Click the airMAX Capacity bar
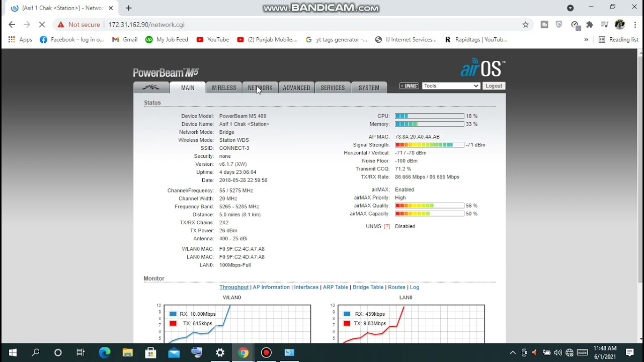Image resolution: width=644 pixels, height=362 pixels. point(430,214)
